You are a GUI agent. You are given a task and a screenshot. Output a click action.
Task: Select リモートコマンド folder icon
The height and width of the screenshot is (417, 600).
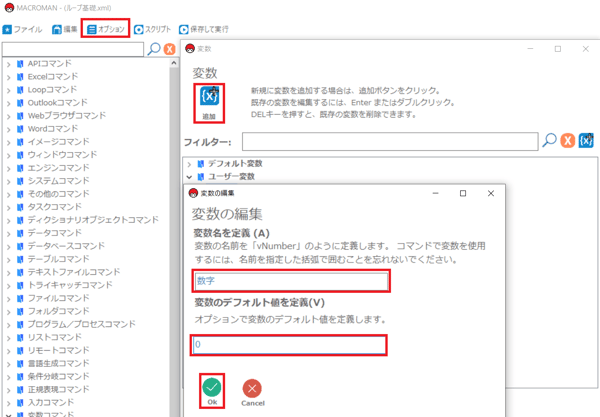coord(20,350)
